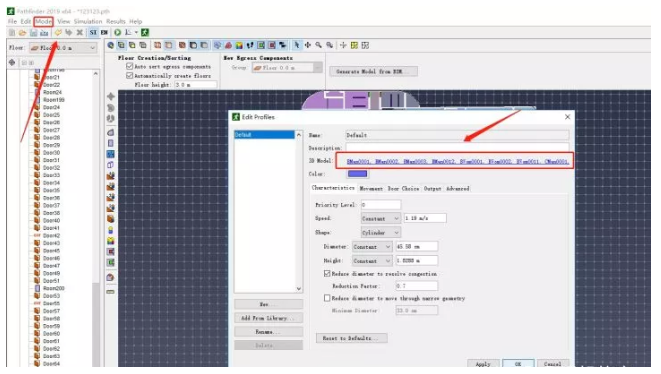Click the globe perspective view icon
Screen dimensions: 661x374
click(110, 45)
